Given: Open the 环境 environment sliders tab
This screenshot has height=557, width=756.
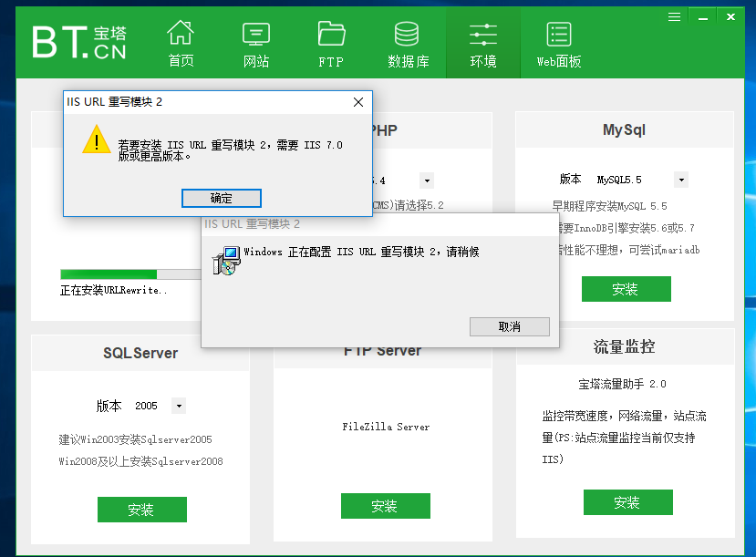Looking at the screenshot, I should point(483,44).
